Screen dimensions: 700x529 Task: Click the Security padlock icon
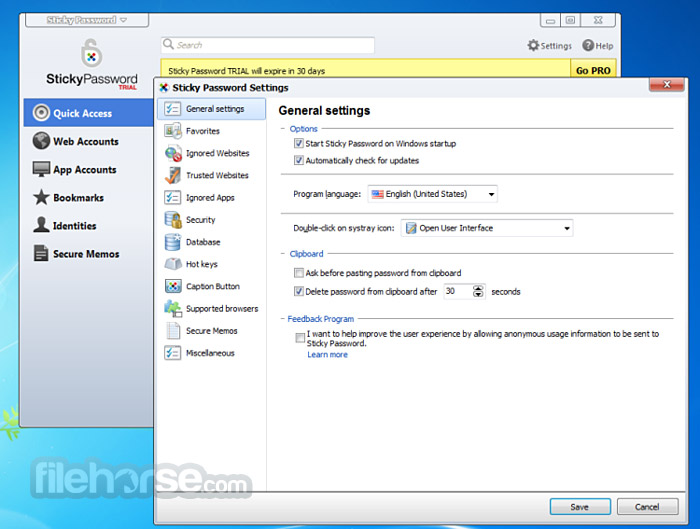[172, 220]
